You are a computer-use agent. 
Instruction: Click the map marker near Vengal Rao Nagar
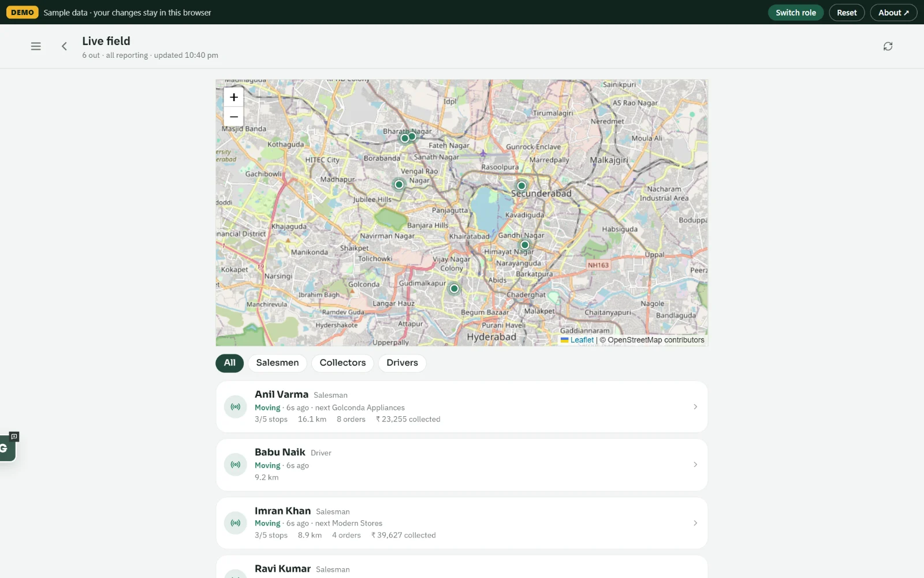tap(398, 184)
